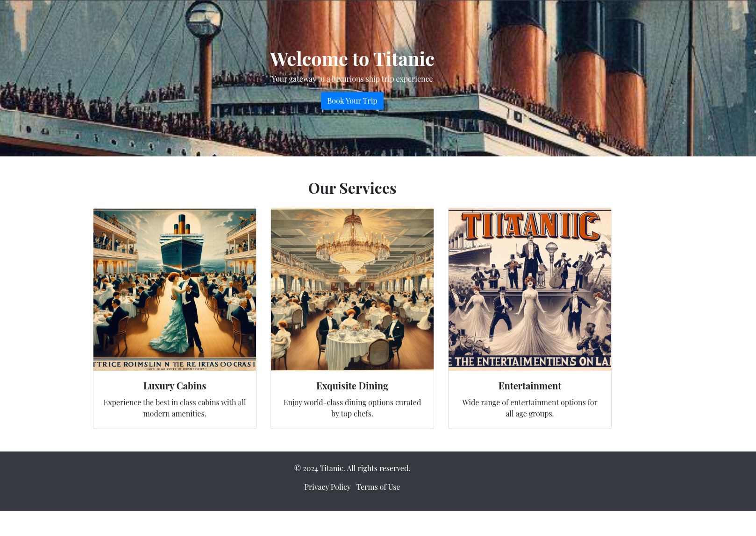Click the 2024 Titanic copyright notice
The image size is (756, 536).
pos(352,468)
